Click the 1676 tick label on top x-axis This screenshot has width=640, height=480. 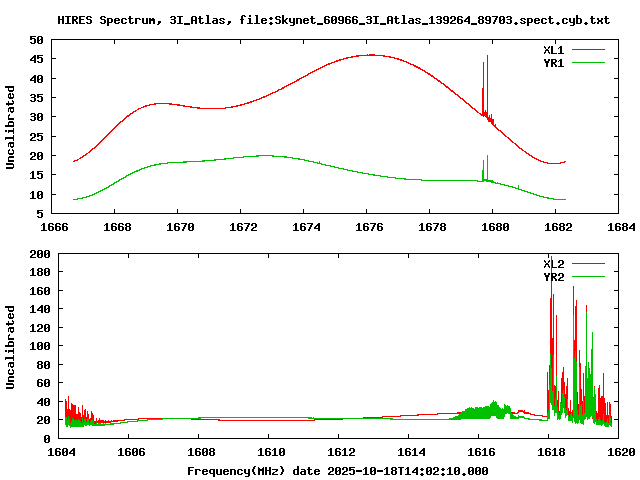click(x=369, y=227)
